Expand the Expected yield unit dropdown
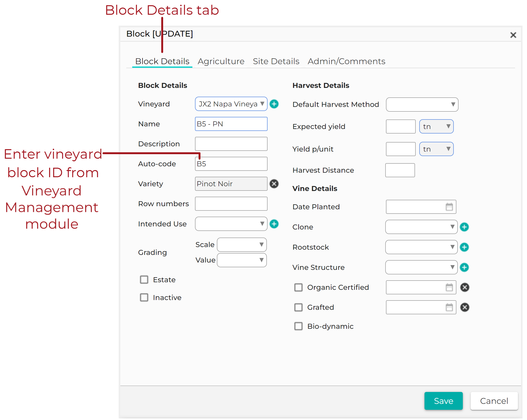 coord(436,126)
